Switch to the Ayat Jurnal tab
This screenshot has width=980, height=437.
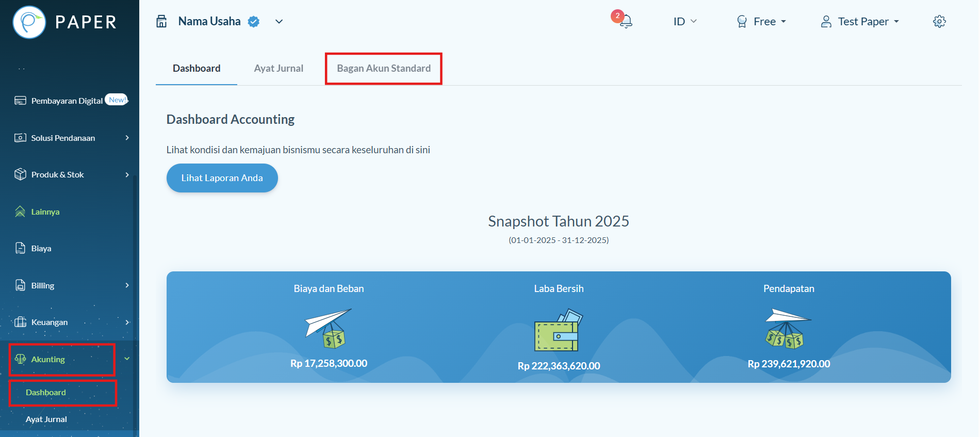279,68
